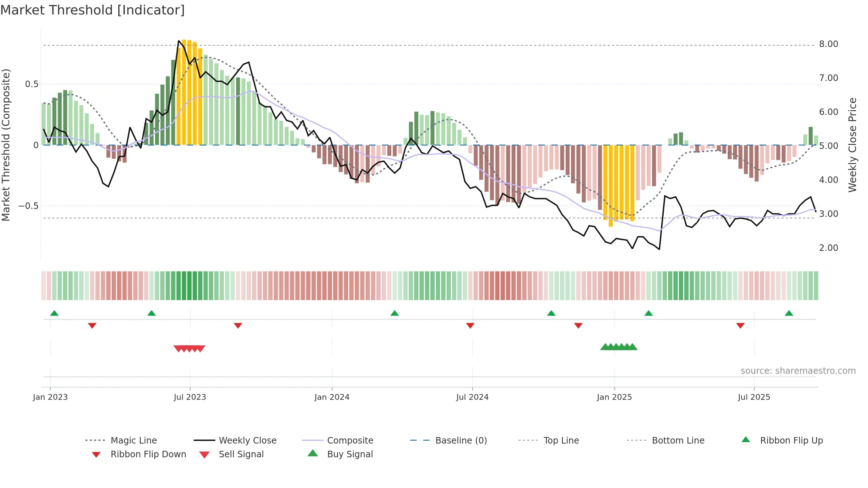Click the Market Threshold (Composite) axis title
Viewport: 868px width, 488px height.
click(6, 145)
